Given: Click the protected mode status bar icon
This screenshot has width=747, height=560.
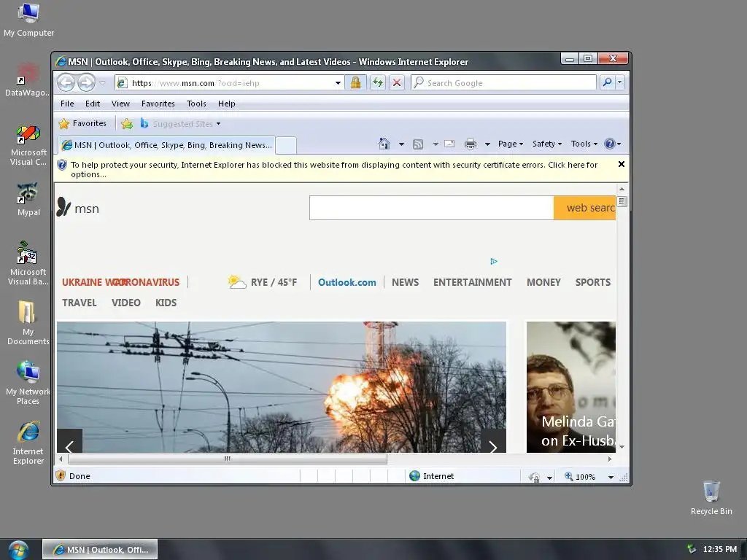Looking at the screenshot, I should [x=535, y=477].
